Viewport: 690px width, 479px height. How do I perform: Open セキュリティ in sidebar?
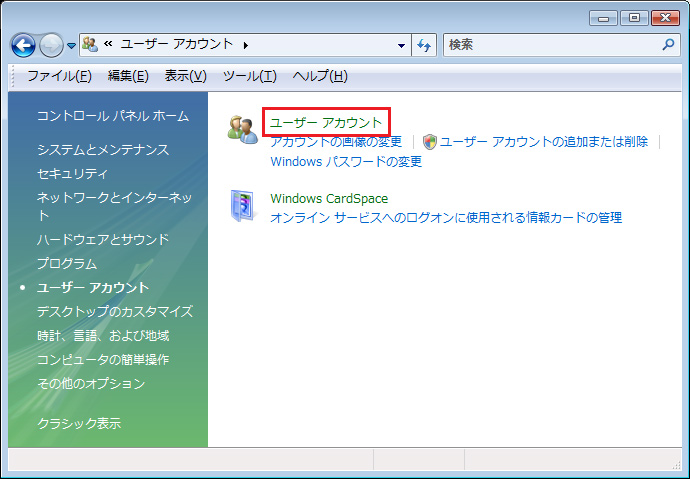(72, 173)
